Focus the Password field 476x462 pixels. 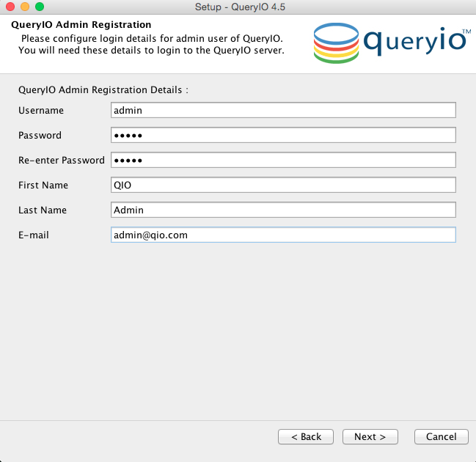tap(283, 135)
